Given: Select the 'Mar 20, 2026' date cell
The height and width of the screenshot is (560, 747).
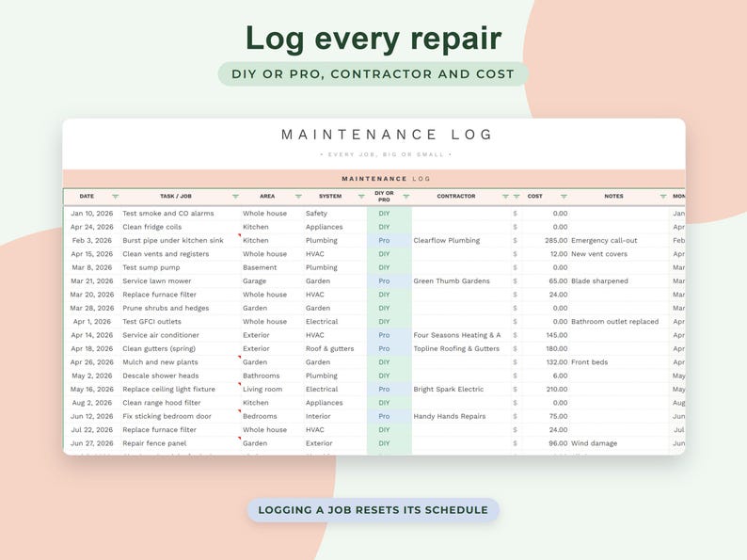Looking at the screenshot, I should tap(92, 295).
